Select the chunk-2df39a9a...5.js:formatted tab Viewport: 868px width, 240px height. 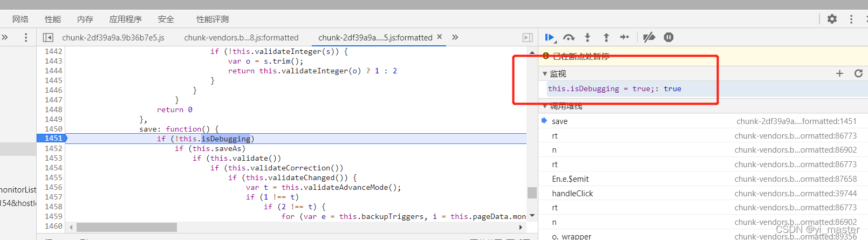pyautogui.click(x=375, y=38)
